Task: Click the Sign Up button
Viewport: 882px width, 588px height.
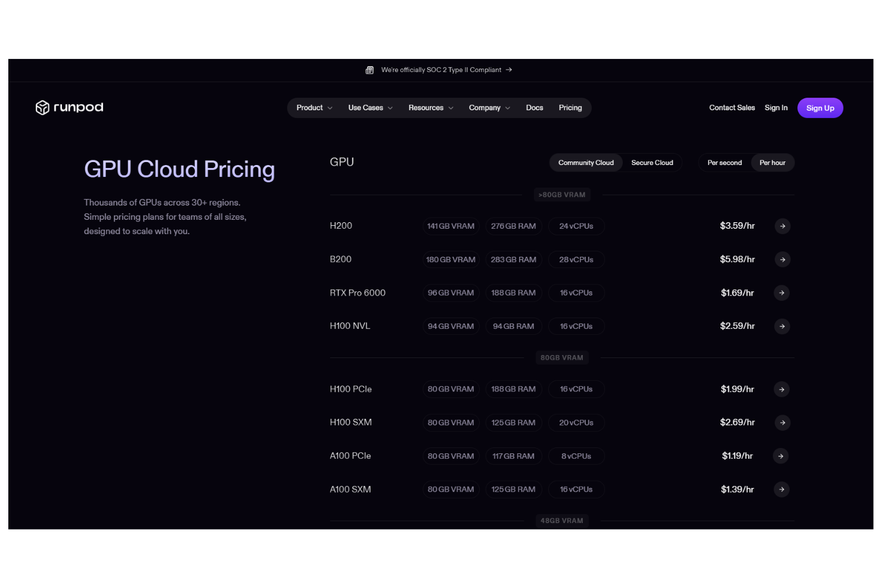Action: [x=820, y=108]
